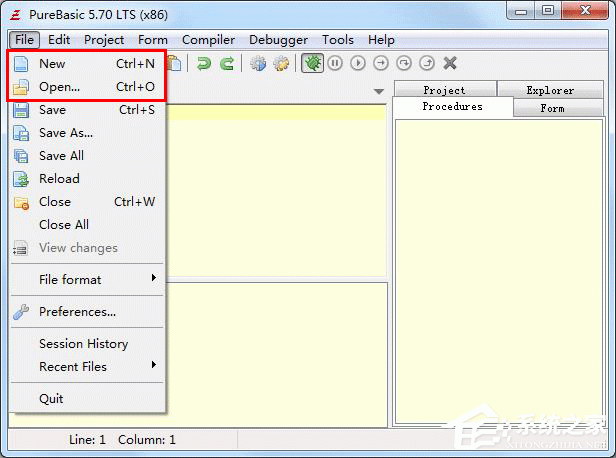Click the debugger Step Over icon
Screen dimensions: 616x458
pos(404,63)
